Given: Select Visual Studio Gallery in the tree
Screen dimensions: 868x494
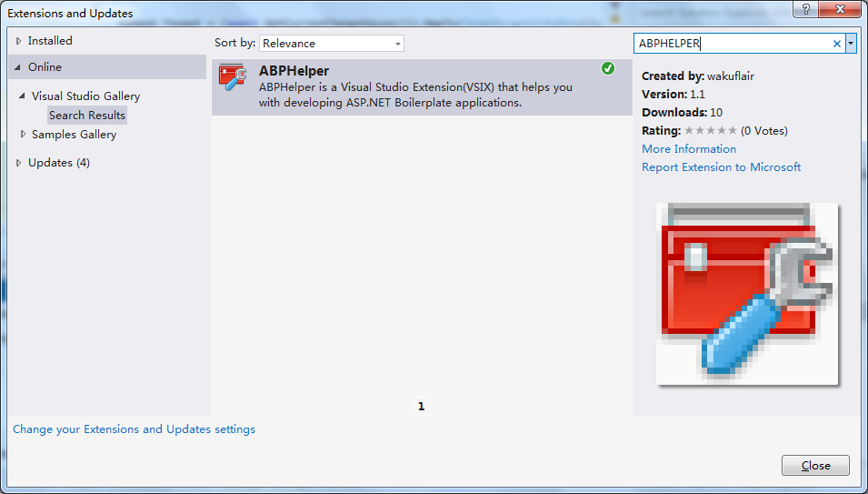Looking at the screenshot, I should click(x=85, y=96).
